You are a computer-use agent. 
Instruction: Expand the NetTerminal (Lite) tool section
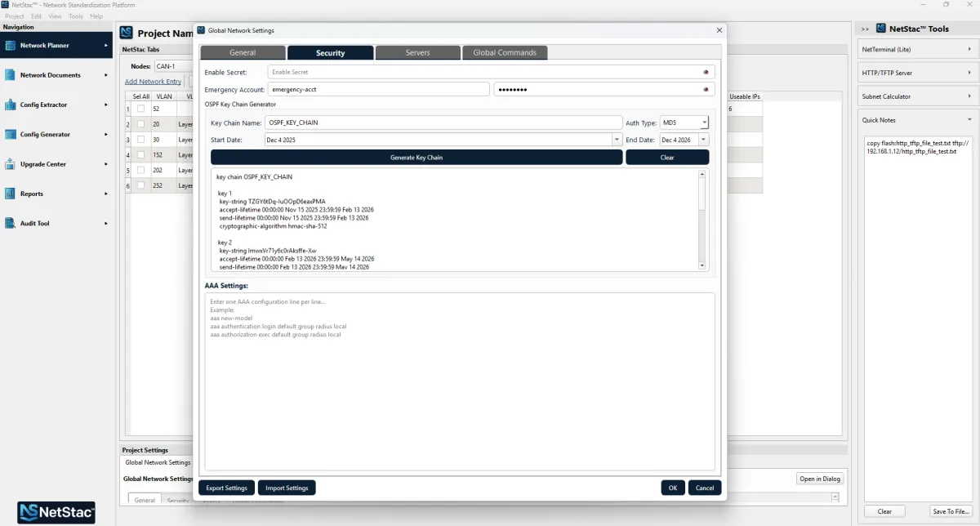click(917, 49)
